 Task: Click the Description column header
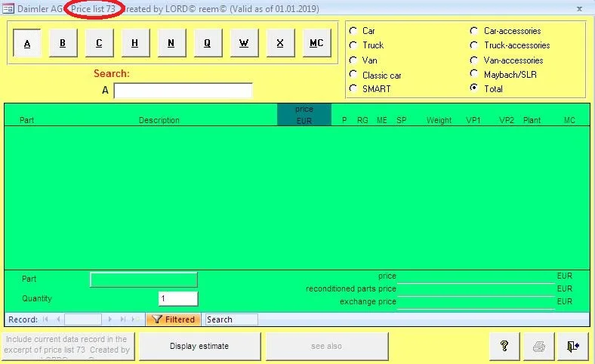coord(159,120)
